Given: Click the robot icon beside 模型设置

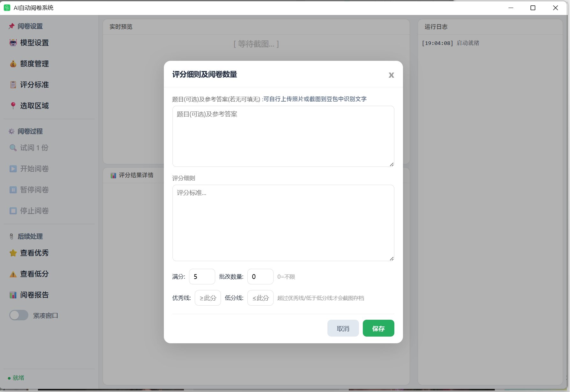Looking at the screenshot, I should 13,43.
